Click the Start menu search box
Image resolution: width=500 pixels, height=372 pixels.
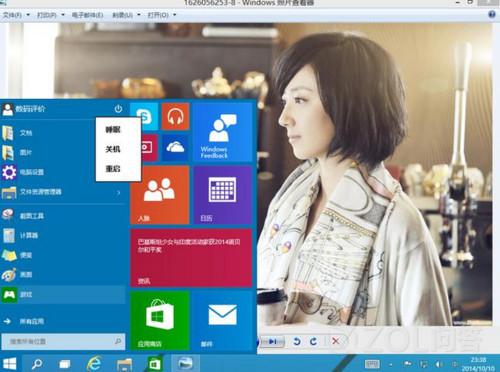pyautogui.click(x=63, y=341)
